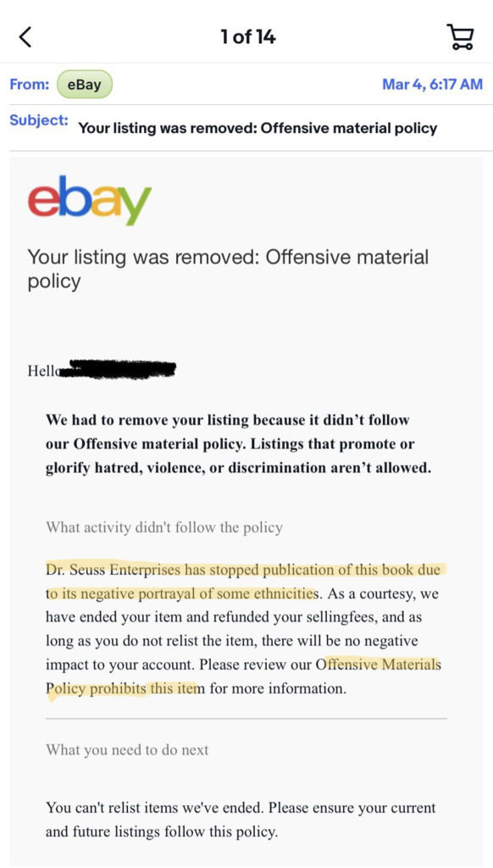This screenshot has height=868, width=493.
Task: Tap the 'Subject:' label
Action: point(39,120)
